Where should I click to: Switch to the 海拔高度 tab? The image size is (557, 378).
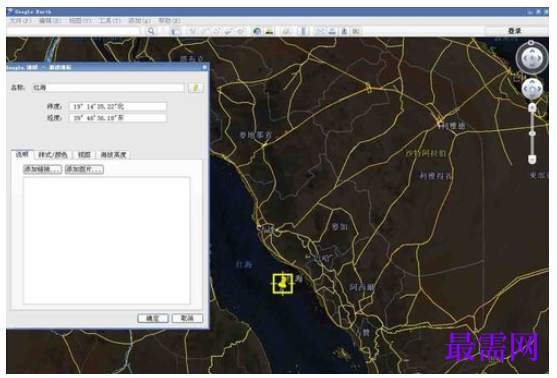(113, 155)
